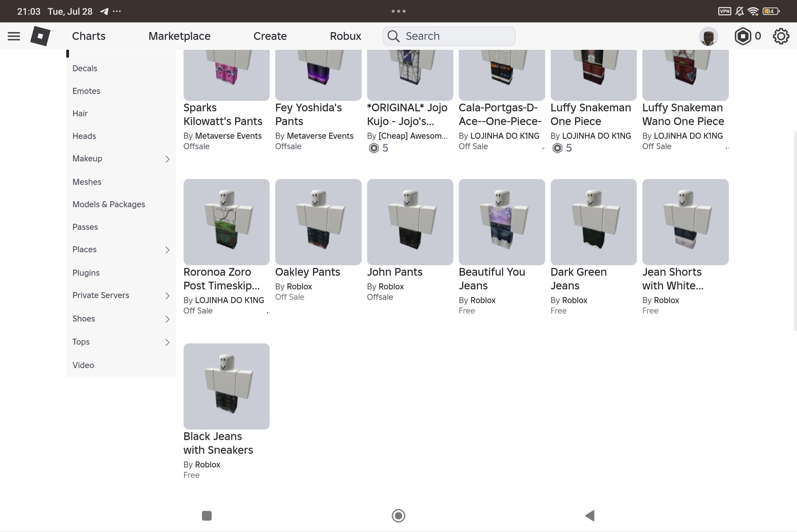
Task: Click the Black Jeans with Sneakers thumbnail
Action: (226, 386)
